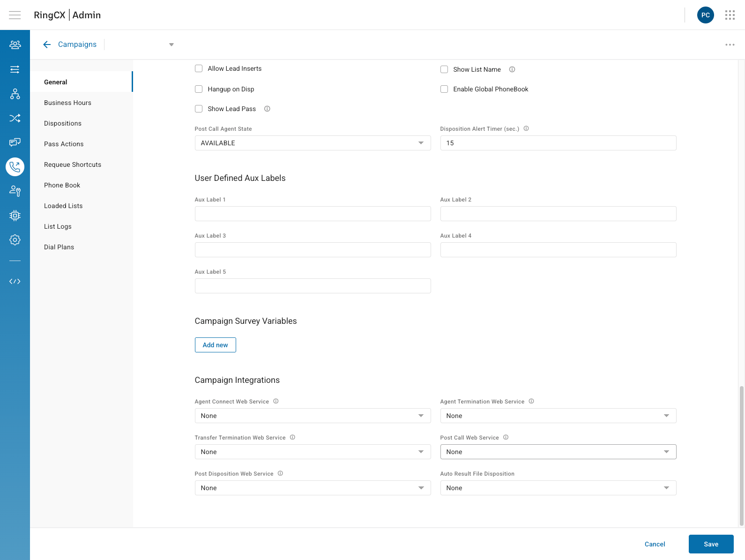The height and width of the screenshot is (560, 745).
Task: Click the back arrow to Campaigns
Action: click(x=47, y=45)
